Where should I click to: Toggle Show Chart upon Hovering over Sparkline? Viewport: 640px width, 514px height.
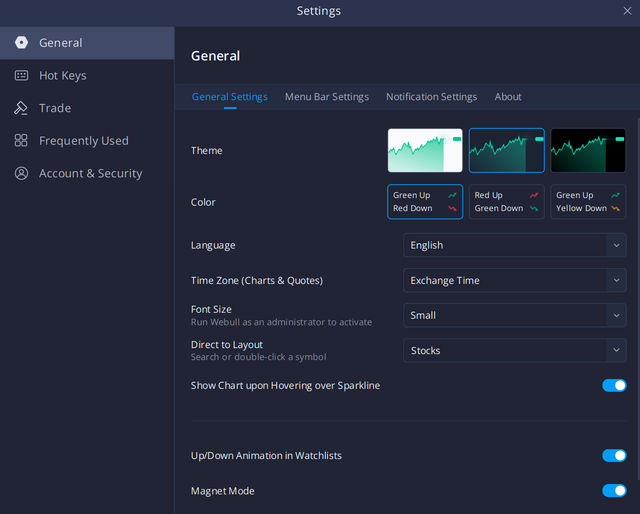[614, 385]
